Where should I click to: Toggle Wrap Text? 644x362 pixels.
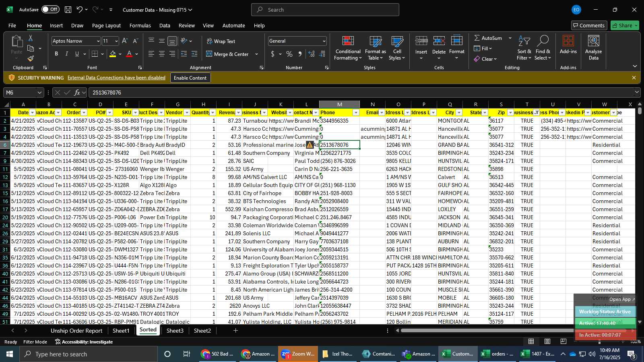pyautogui.click(x=221, y=41)
